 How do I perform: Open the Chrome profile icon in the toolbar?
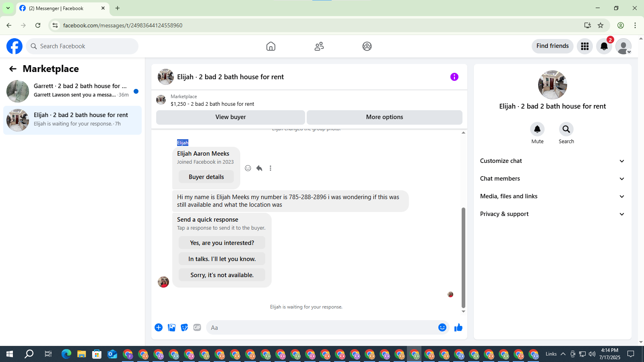click(621, 25)
